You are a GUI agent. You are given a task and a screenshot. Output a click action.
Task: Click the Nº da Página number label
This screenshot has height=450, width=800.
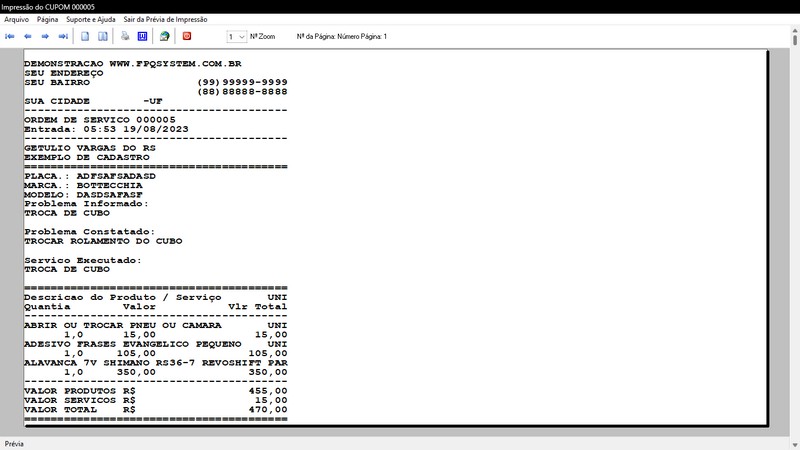pos(342,36)
